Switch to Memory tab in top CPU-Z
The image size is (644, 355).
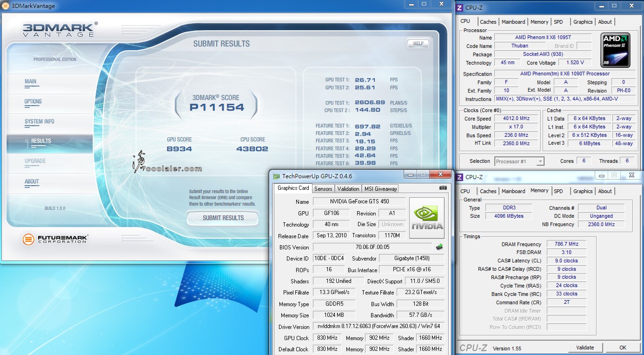539,22
